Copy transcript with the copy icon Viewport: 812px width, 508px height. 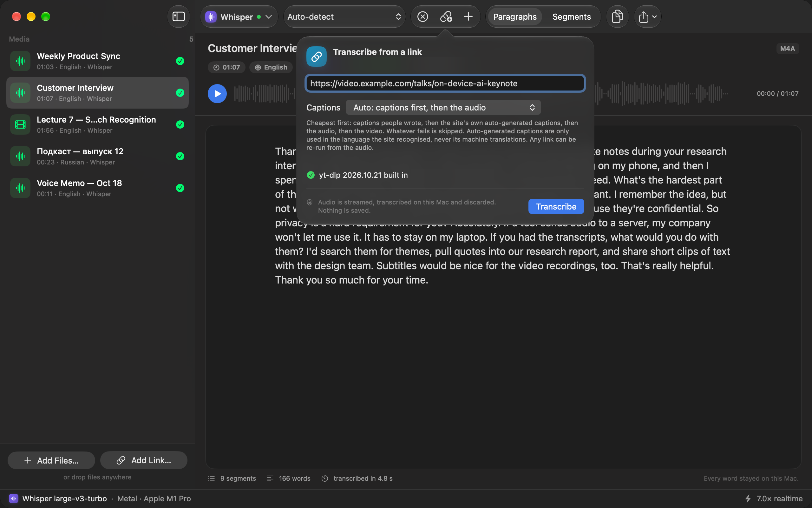(x=617, y=17)
